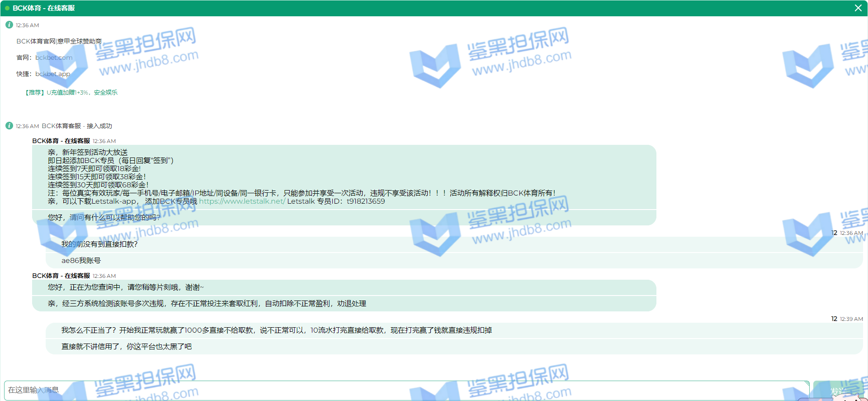Click the Letstalk ID t918213659 text

[x=365, y=201]
